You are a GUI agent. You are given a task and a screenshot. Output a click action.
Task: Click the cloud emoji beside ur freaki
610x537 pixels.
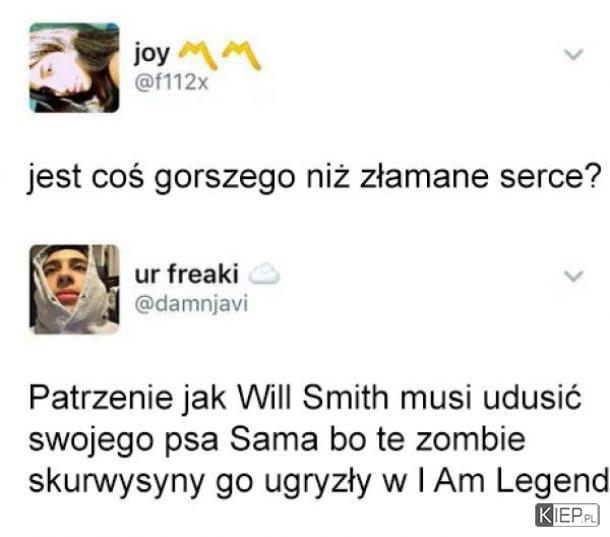tap(264, 274)
